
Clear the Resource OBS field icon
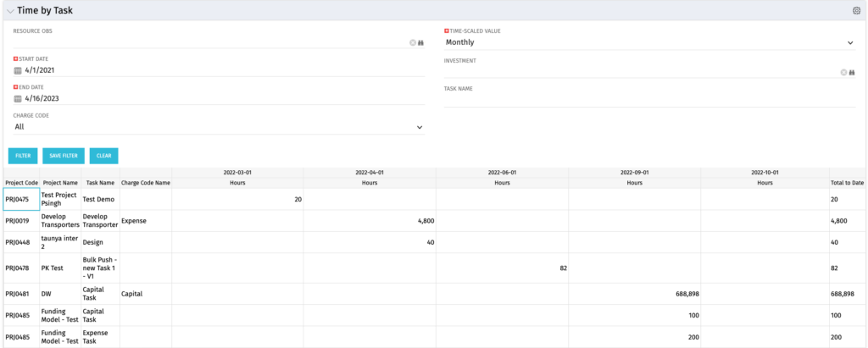(x=413, y=42)
